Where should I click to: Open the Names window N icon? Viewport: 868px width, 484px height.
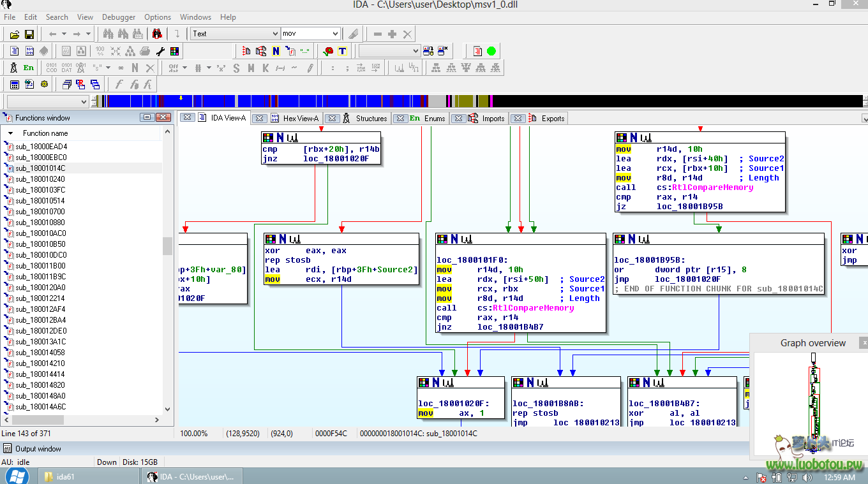click(x=276, y=51)
